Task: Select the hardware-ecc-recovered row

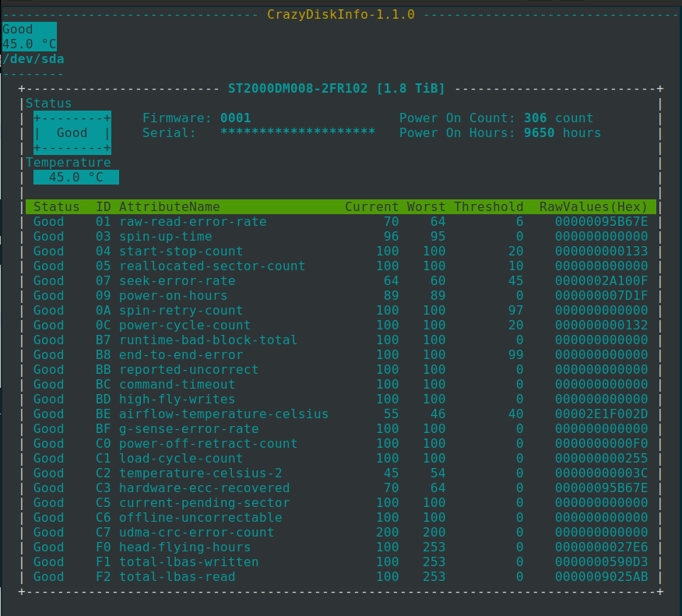Action: coord(340,488)
